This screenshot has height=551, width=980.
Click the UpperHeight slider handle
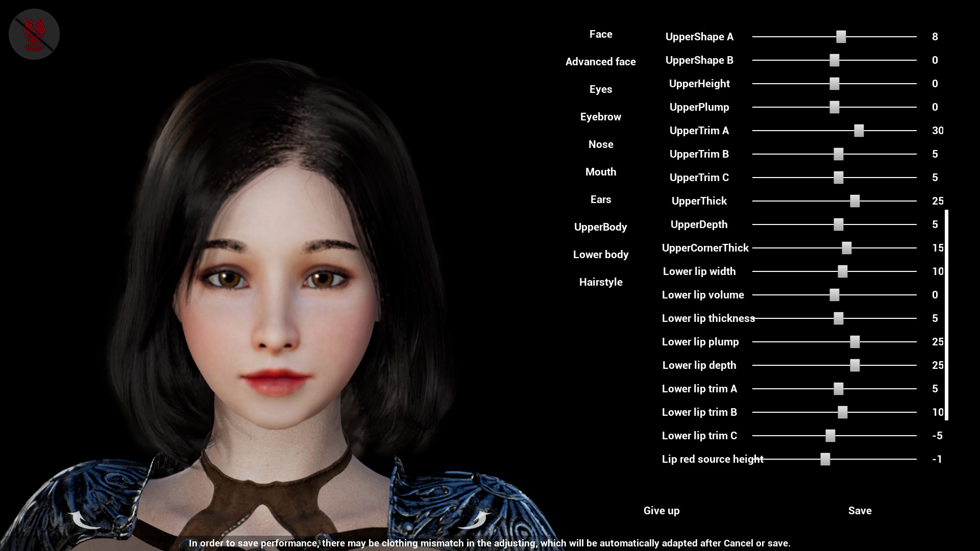pos(835,84)
